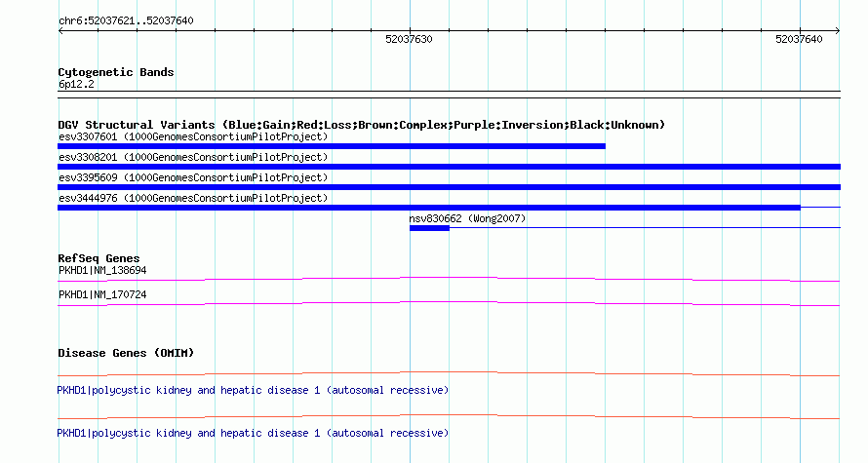
Task: Open variant nsv830662 (Wong2007) label
Action: point(467,218)
